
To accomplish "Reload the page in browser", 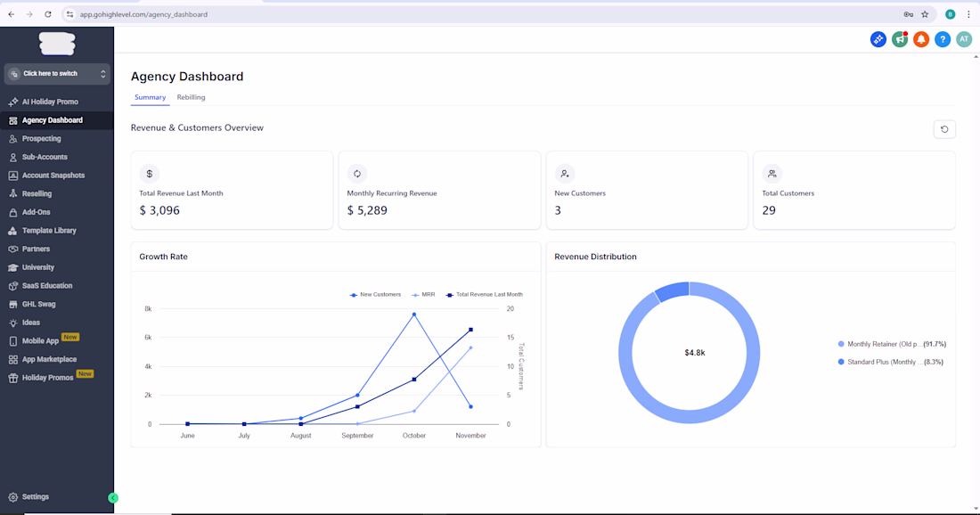I will click(47, 13).
